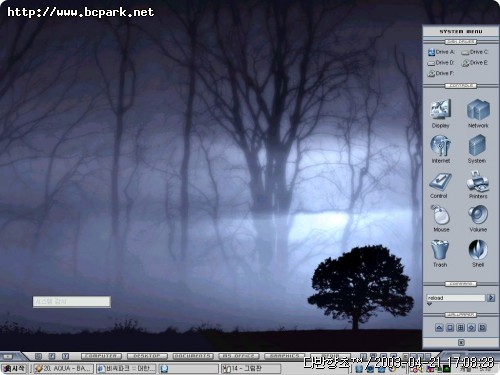The width and height of the screenshot is (500, 375).
Task: Click the last wallpaper row icon
Action: point(482,328)
